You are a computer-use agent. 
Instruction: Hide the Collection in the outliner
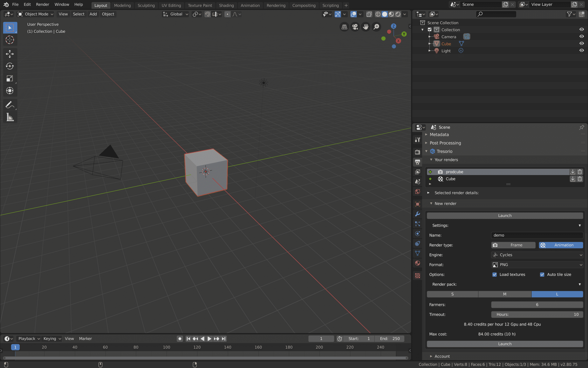pos(582,29)
